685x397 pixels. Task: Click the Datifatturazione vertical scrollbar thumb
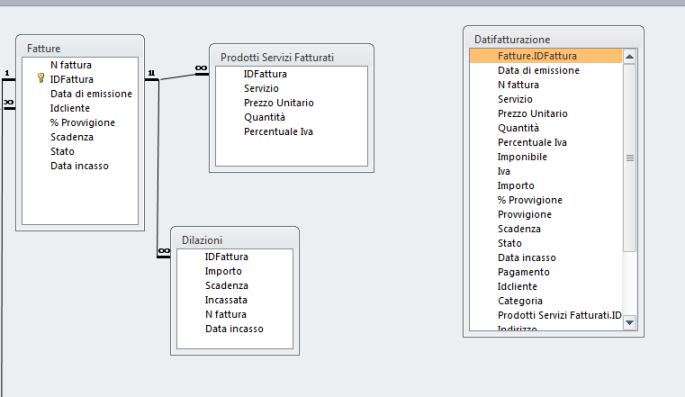(x=630, y=158)
